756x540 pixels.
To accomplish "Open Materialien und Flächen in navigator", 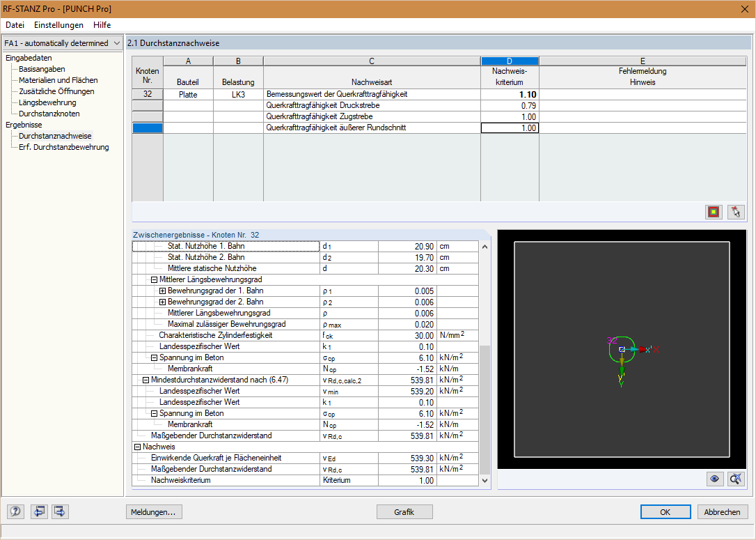I will [x=58, y=80].
